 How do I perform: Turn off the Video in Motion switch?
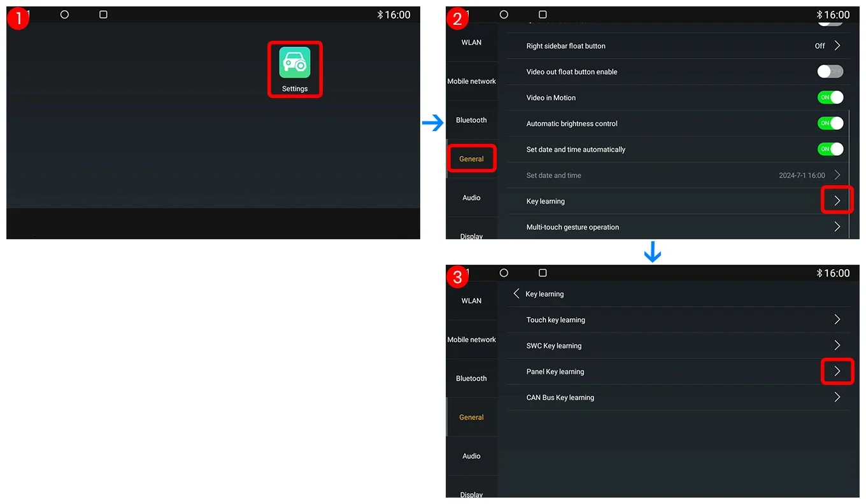830,97
